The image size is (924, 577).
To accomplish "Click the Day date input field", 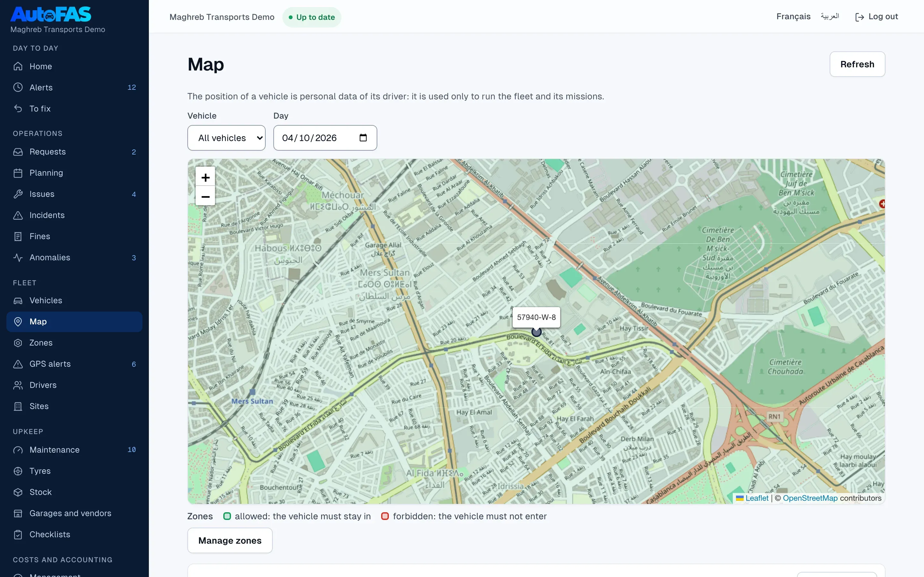I will 325,138.
